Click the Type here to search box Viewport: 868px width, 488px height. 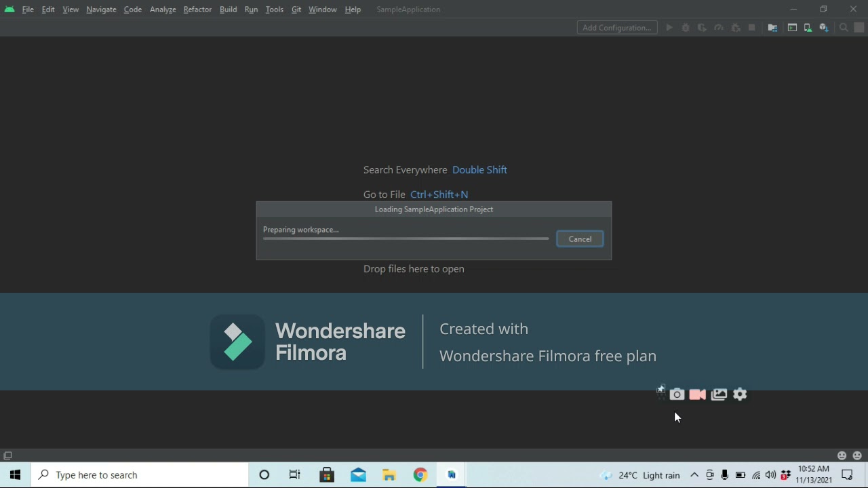pos(140,475)
